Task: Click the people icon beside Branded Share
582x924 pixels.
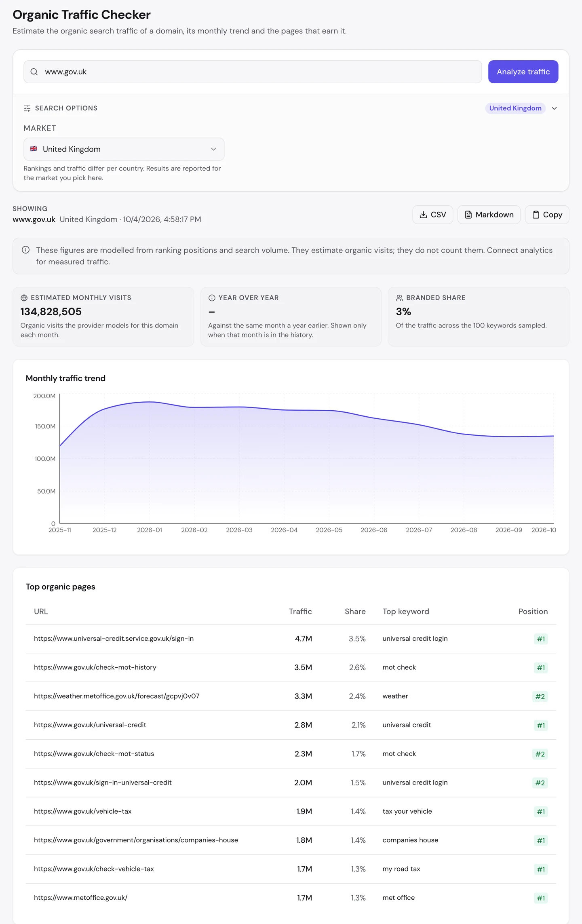Action: pyautogui.click(x=399, y=298)
